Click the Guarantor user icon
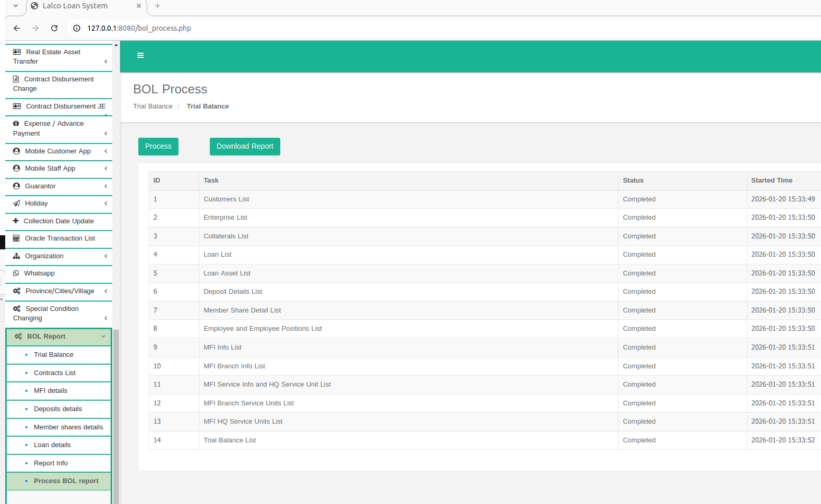Image resolution: width=821 pixels, height=504 pixels. click(17, 186)
